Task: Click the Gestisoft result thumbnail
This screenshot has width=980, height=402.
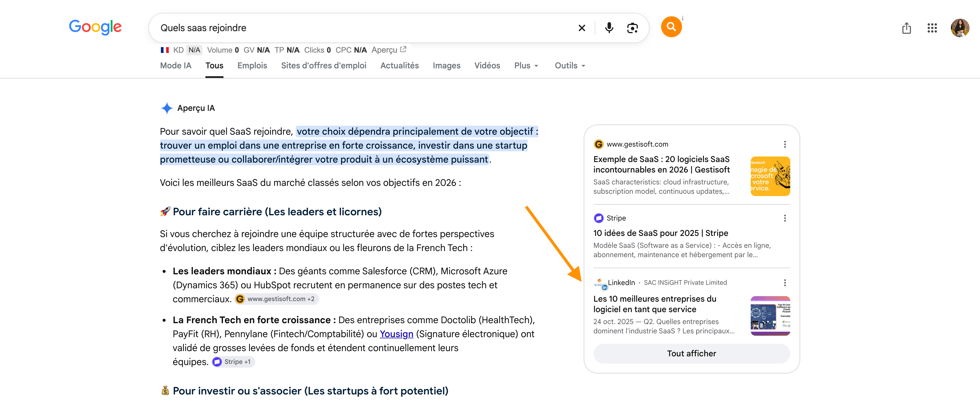Action: [x=770, y=176]
